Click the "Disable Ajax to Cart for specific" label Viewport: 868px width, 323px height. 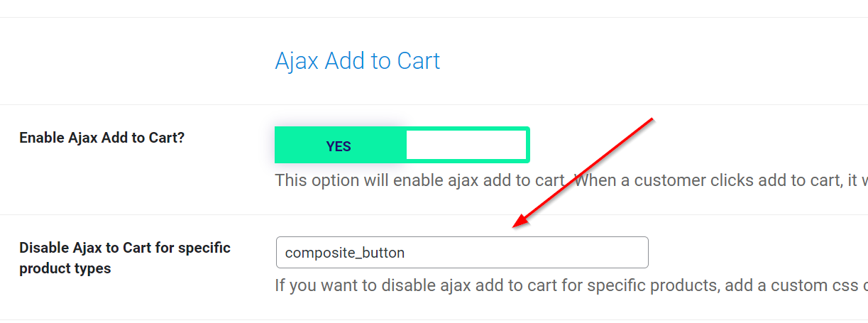pos(125,248)
